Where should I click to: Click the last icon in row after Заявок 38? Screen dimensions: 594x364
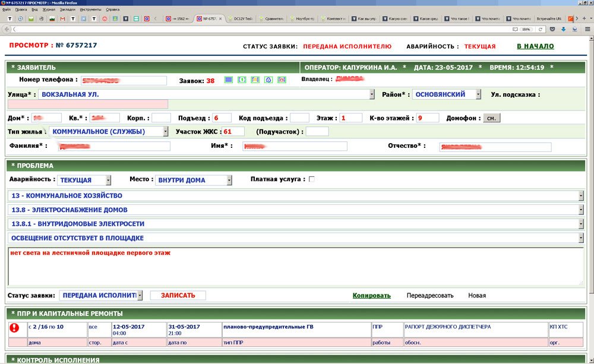[282, 80]
